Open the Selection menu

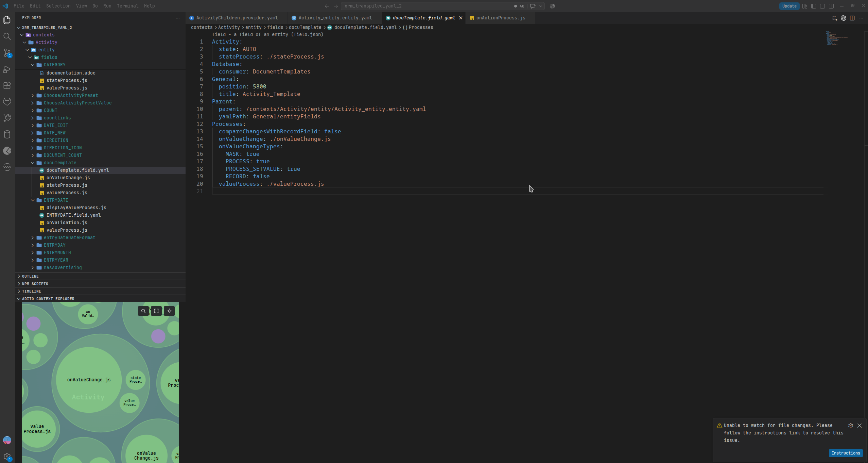click(x=58, y=6)
